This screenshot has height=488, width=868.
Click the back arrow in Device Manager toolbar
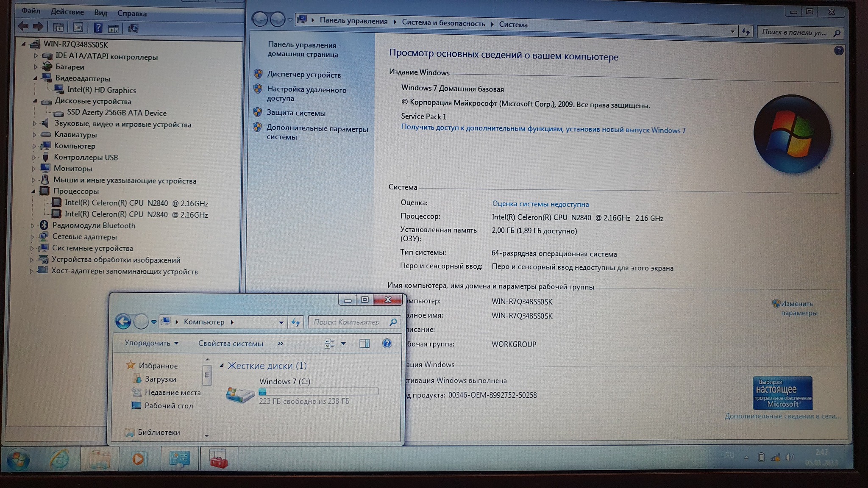coord(23,27)
